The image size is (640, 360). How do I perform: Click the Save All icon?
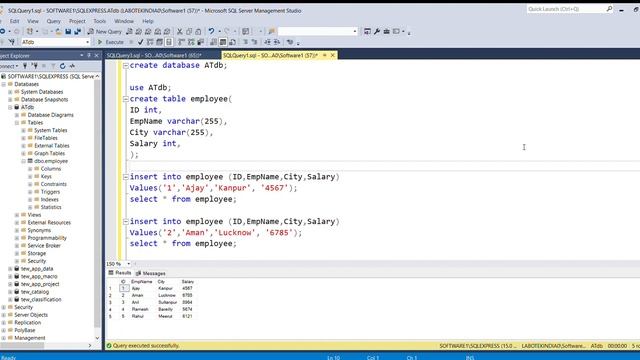click(77, 31)
